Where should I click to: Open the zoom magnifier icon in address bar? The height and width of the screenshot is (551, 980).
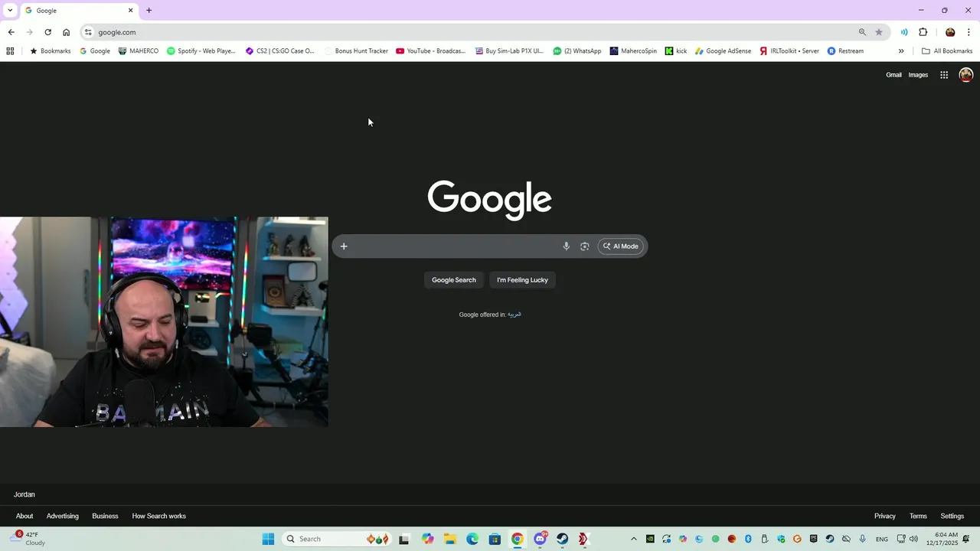pos(862,32)
